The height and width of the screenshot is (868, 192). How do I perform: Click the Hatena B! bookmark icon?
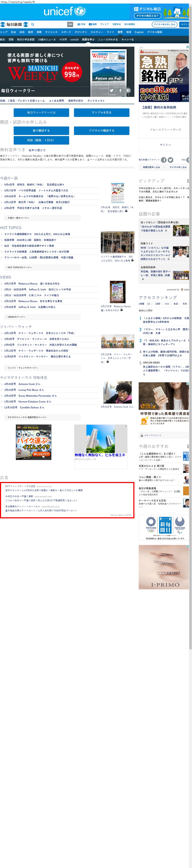[128, 90]
